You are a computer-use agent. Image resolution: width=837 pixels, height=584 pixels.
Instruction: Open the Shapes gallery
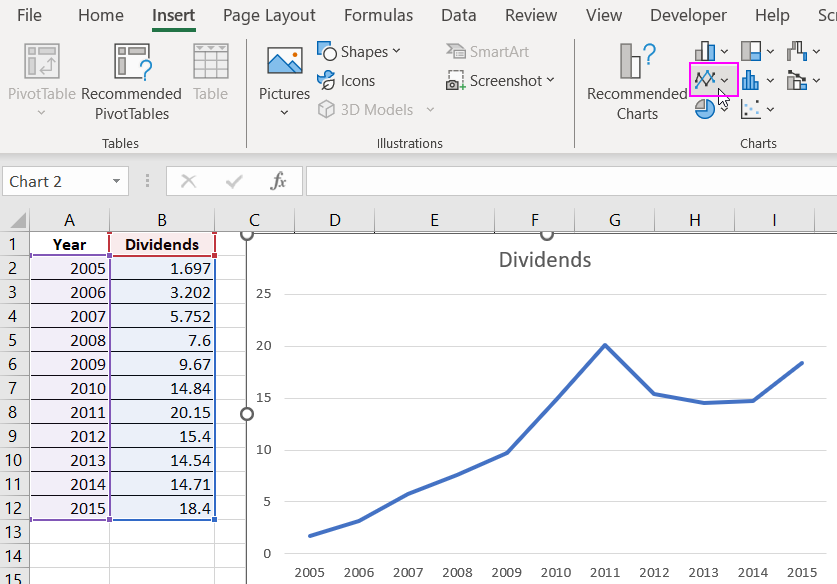tap(358, 51)
